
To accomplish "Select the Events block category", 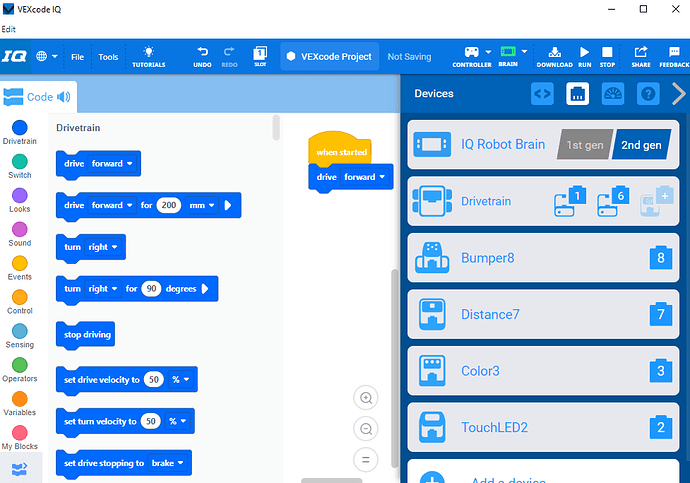I will 20,268.
